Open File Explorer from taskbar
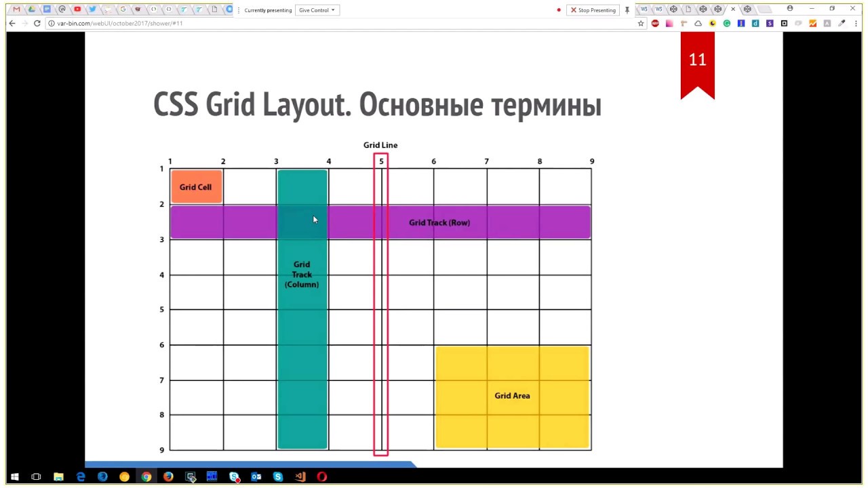This screenshot has height=488, width=868. pos(58,476)
